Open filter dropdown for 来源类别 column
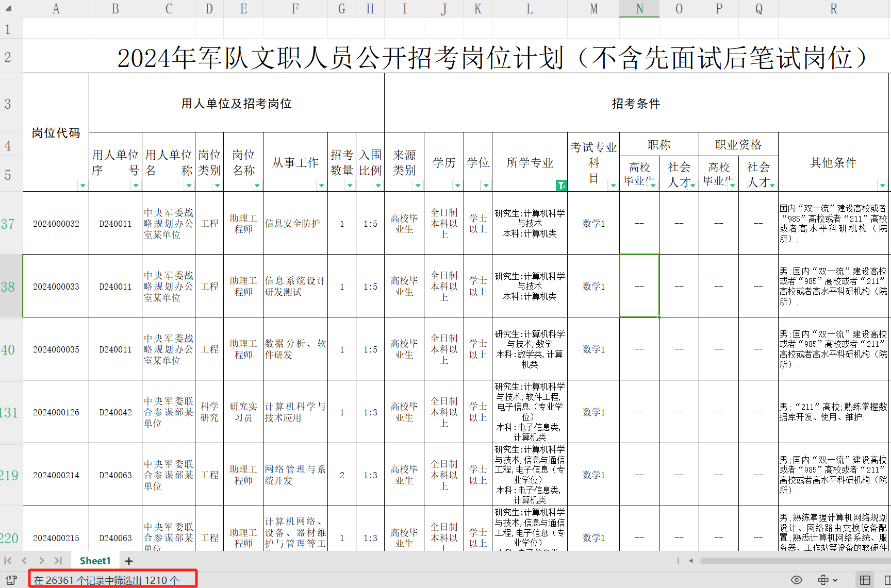The image size is (891, 588). pos(418,186)
